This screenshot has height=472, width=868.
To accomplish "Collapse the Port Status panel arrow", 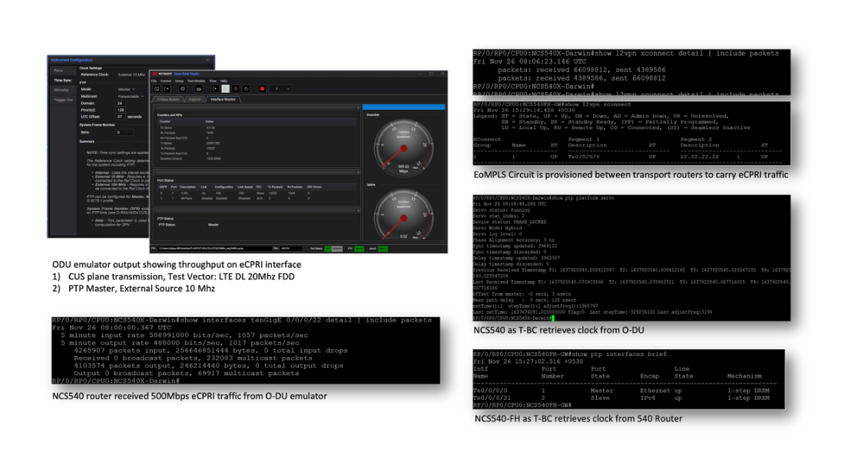I will [358, 173].
